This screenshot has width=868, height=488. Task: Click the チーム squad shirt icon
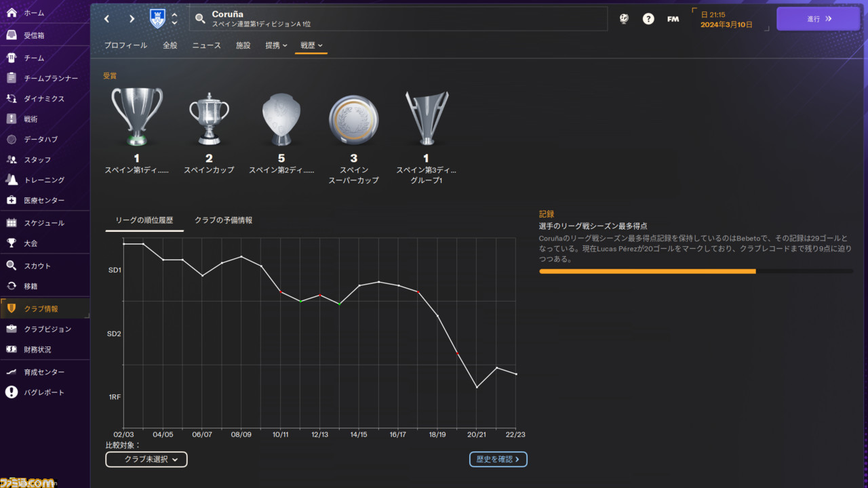pos(12,58)
